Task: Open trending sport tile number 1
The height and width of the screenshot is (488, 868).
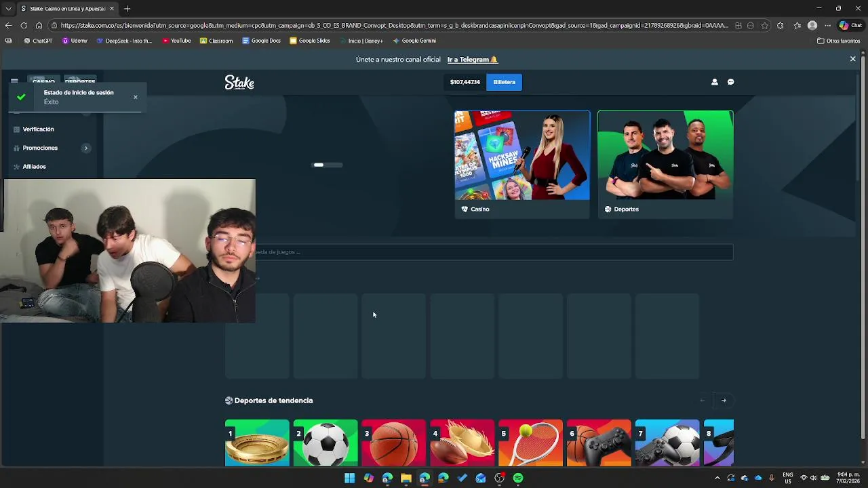Action: [x=257, y=443]
